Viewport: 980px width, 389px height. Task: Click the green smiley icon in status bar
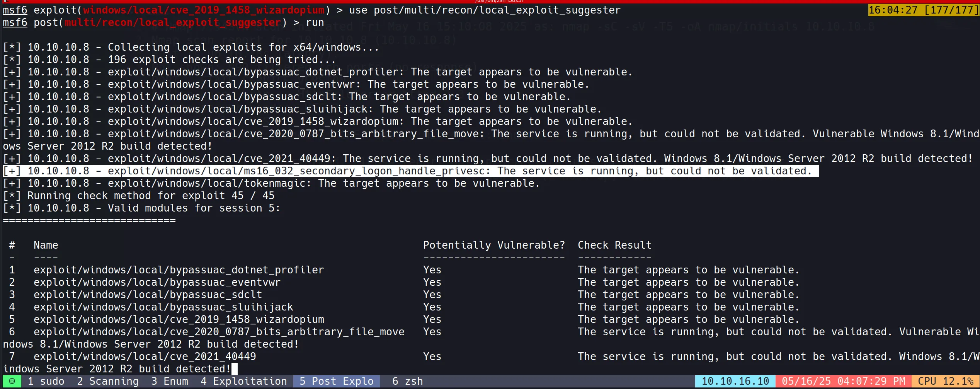[x=12, y=381]
